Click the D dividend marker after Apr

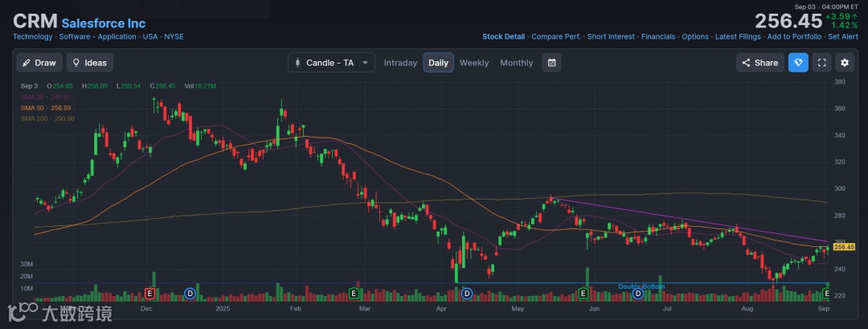(x=467, y=293)
